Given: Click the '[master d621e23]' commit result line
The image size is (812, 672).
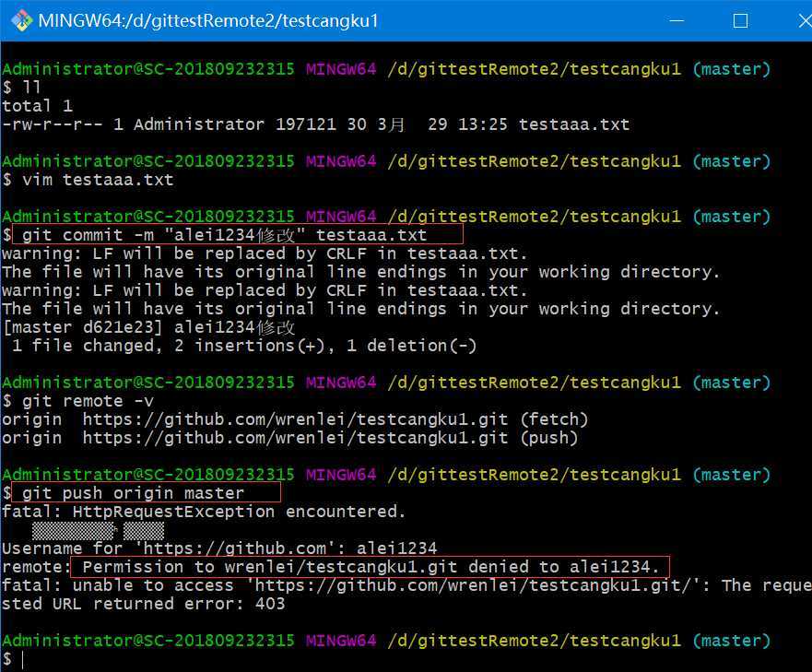Looking at the screenshot, I should click(148, 327).
